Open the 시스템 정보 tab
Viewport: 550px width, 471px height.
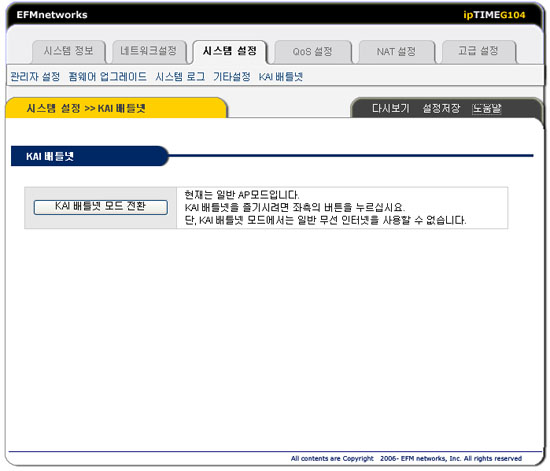click(x=69, y=51)
